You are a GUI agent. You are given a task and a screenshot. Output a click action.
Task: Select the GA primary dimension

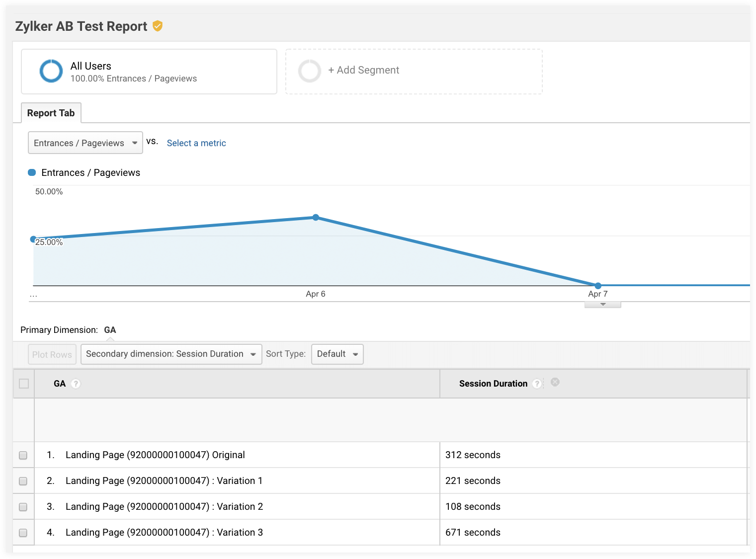[110, 330]
